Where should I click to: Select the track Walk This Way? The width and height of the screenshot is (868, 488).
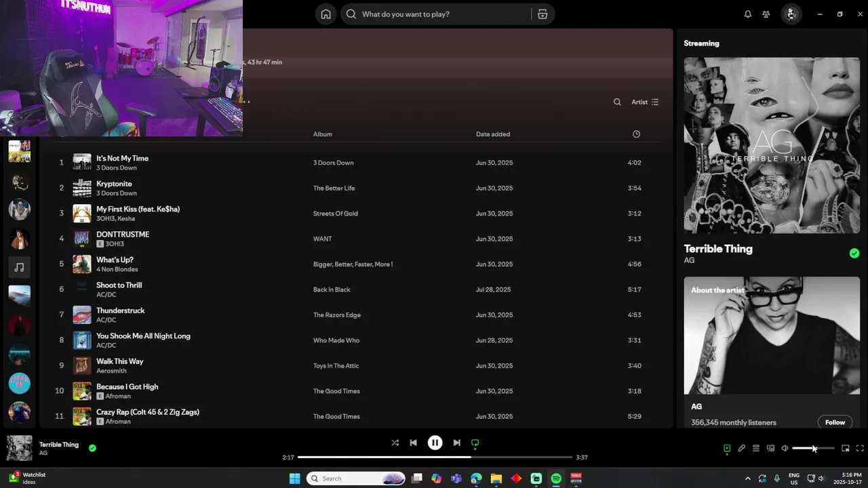[x=119, y=361]
